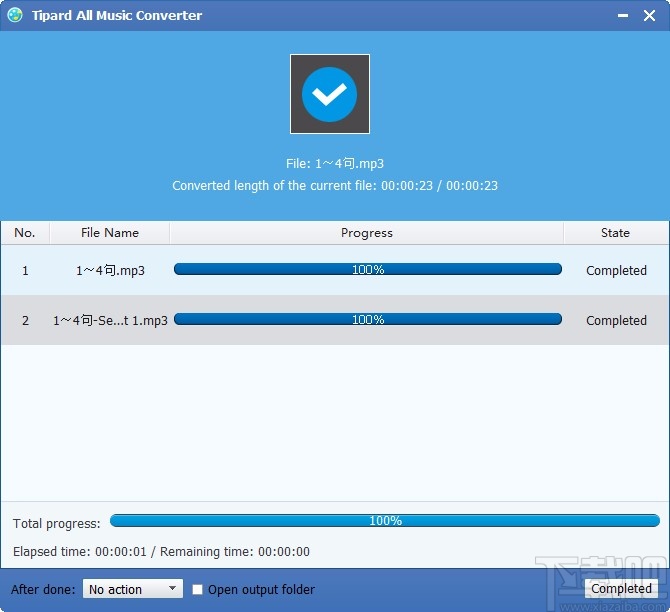670x612 pixels.
Task: Click the row number 1 cell
Action: pos(25,271)
